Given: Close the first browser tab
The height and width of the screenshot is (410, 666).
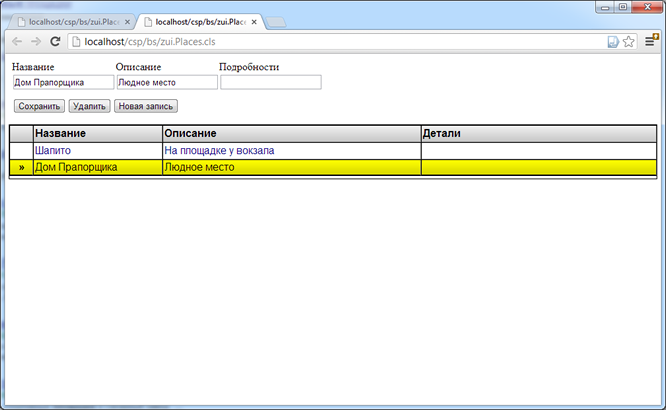Looking at the screenshot, I should pyautogui.click(x=127, y=22).
